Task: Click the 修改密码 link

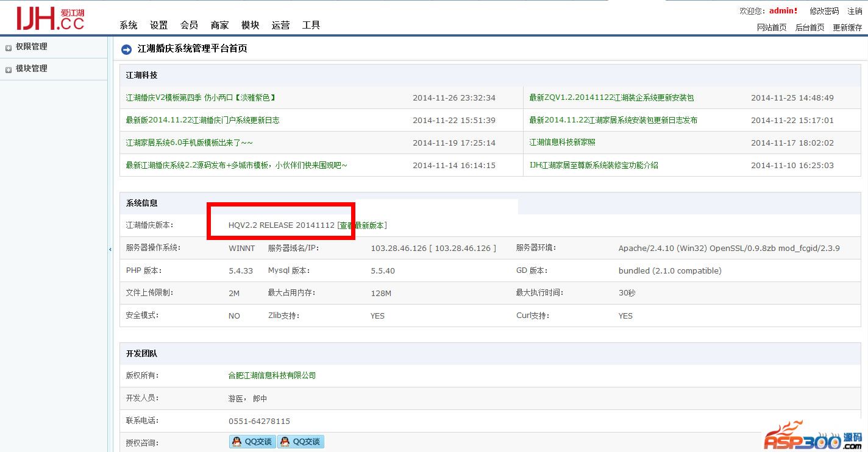Action: 824,11
